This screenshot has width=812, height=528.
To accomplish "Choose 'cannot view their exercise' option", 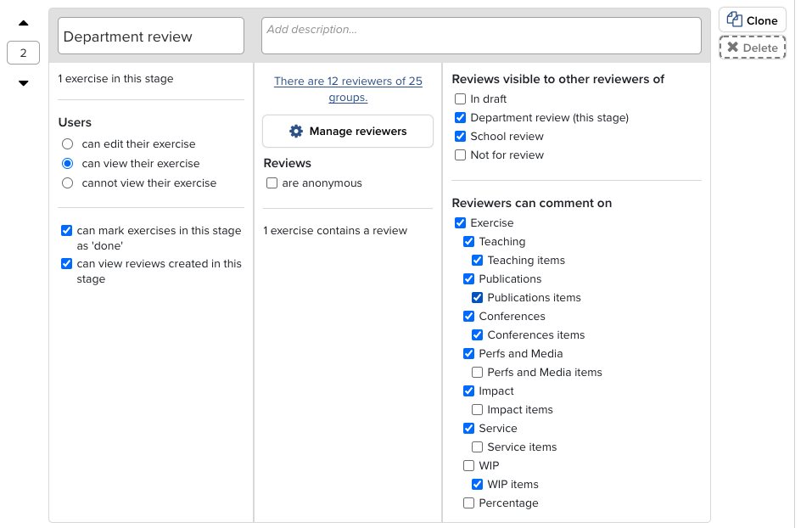I will tap(68, 183).
